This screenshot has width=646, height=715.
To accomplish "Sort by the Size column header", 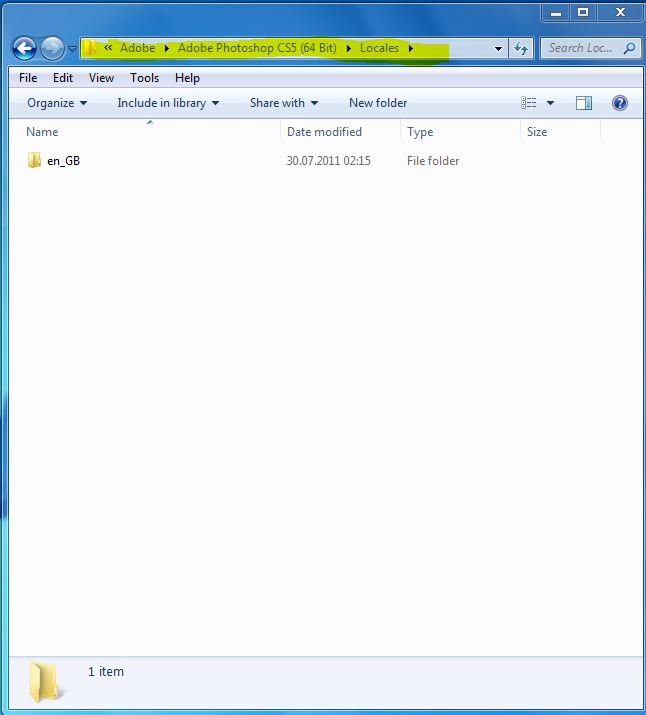I will point(537,132).
